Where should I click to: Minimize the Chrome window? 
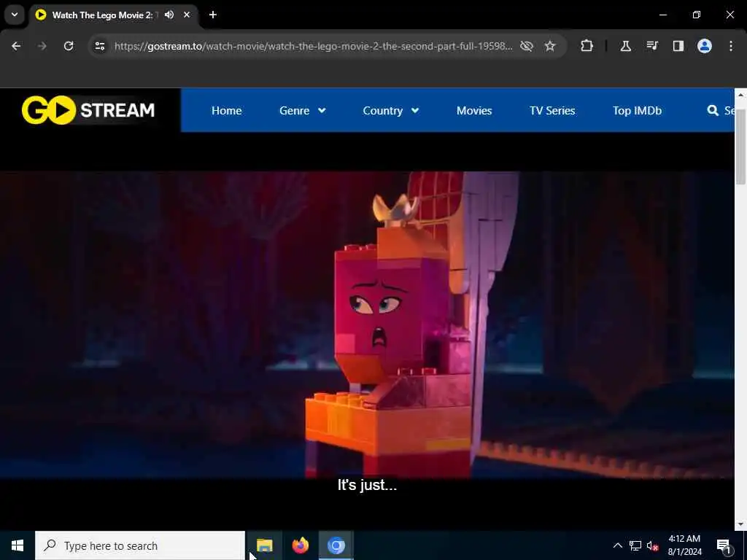663,15
